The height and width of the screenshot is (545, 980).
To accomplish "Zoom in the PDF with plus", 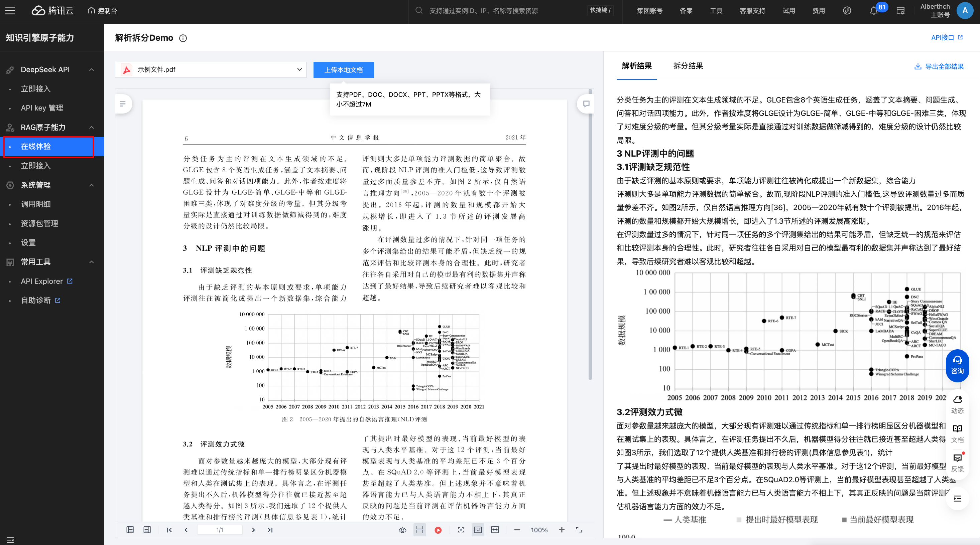I will [x=562, y=530].
